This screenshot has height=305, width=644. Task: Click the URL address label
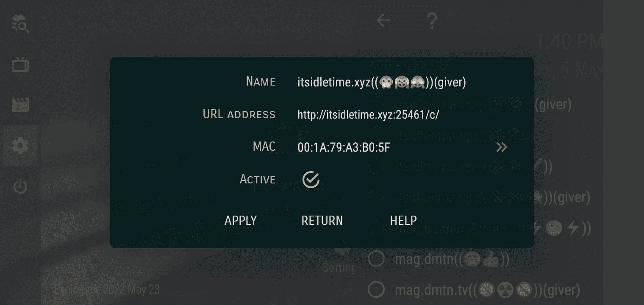click(x=239, y=114)
